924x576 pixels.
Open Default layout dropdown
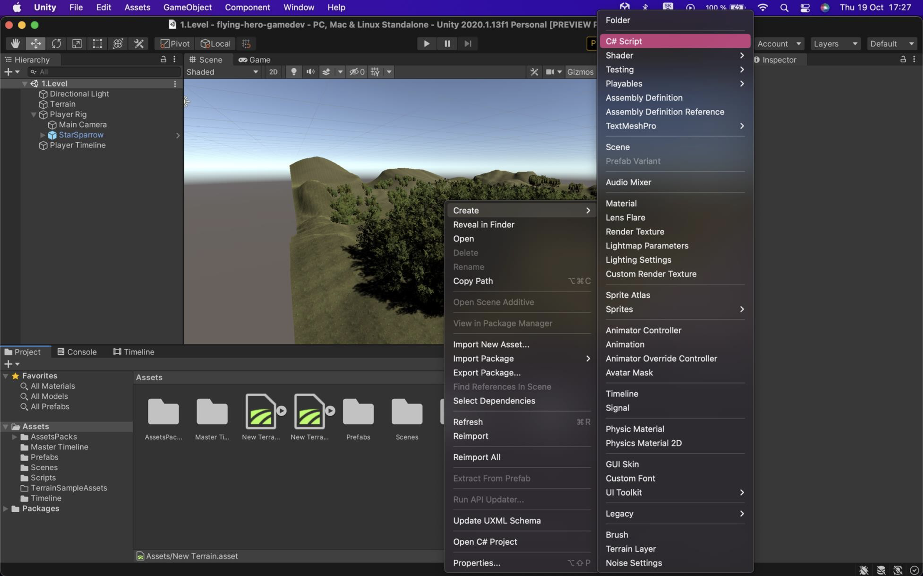point(893,43)
